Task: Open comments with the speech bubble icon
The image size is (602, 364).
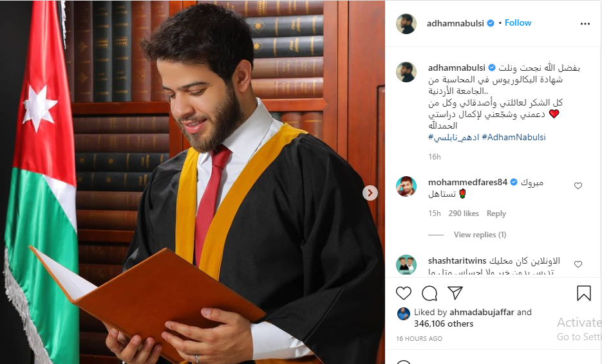Action: coord(429,293)
